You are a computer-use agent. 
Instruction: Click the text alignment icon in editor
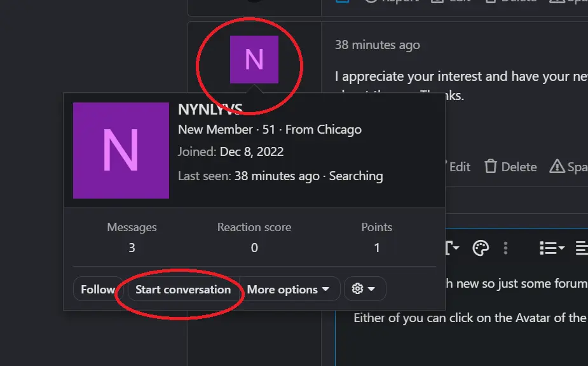tap(582, 248)
